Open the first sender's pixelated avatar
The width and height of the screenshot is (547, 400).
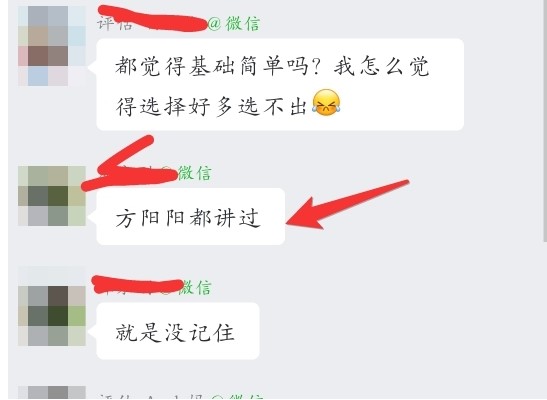[52, 46]
